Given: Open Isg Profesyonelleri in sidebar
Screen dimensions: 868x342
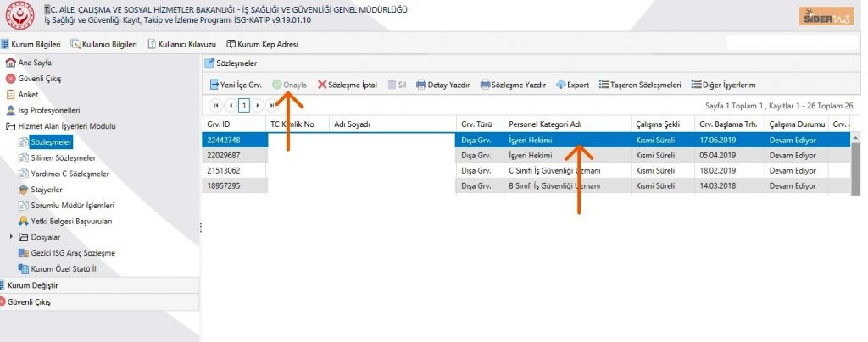Looking at the screenshot, I should click(x=48, y=110).
